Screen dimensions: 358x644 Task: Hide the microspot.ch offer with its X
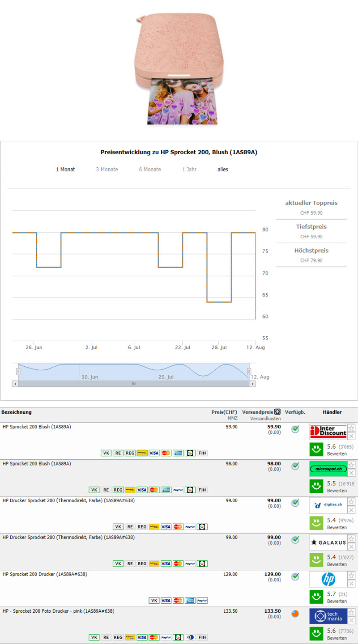[x=351, y=473]
